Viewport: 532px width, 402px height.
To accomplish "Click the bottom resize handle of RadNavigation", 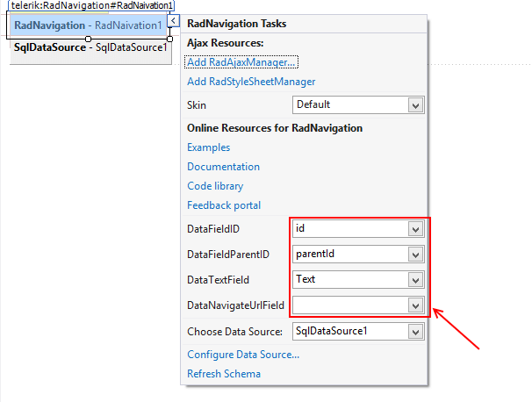I will click(88, 39).
